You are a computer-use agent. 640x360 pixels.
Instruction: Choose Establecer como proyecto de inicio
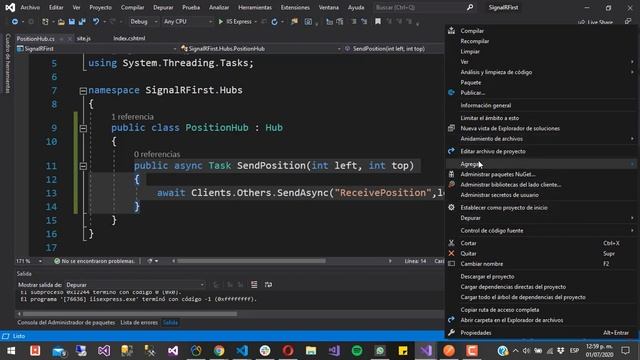(541, 207)
